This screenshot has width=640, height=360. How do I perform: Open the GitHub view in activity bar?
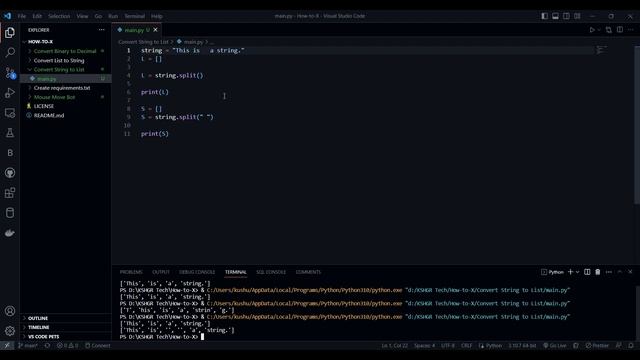pos(10,173)
